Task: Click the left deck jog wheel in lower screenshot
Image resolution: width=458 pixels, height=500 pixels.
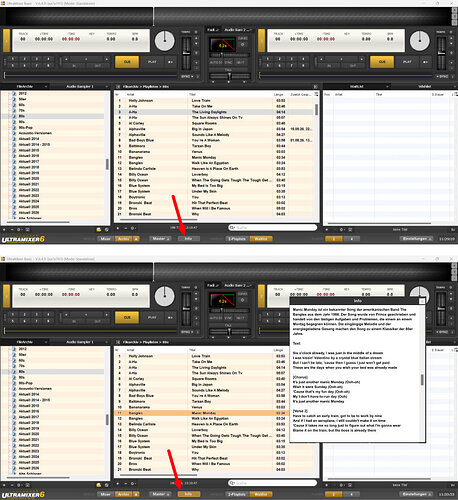Action: click(165, 296)
